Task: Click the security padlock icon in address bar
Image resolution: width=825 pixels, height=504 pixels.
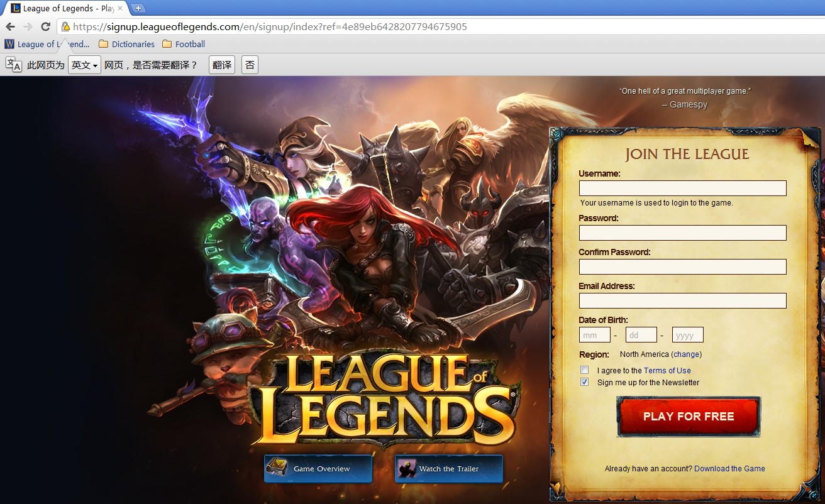Action: pyautogui.click(x=65, y=27)
